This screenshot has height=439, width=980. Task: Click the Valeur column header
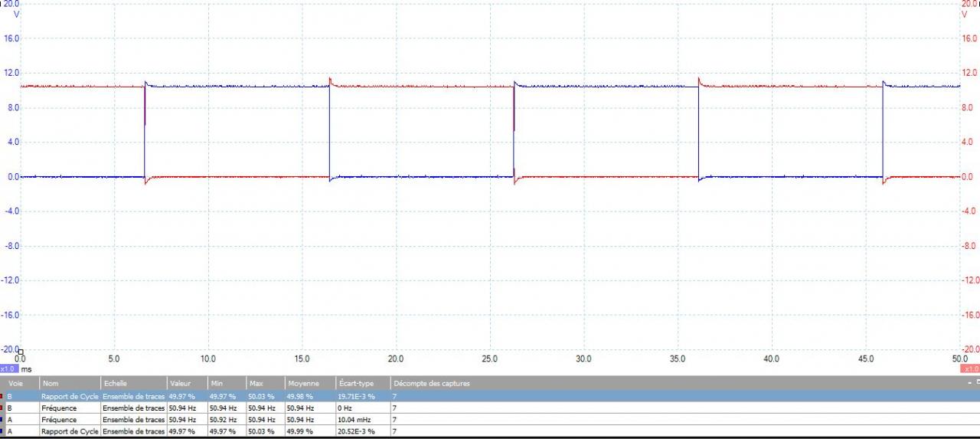pos(187,383)
